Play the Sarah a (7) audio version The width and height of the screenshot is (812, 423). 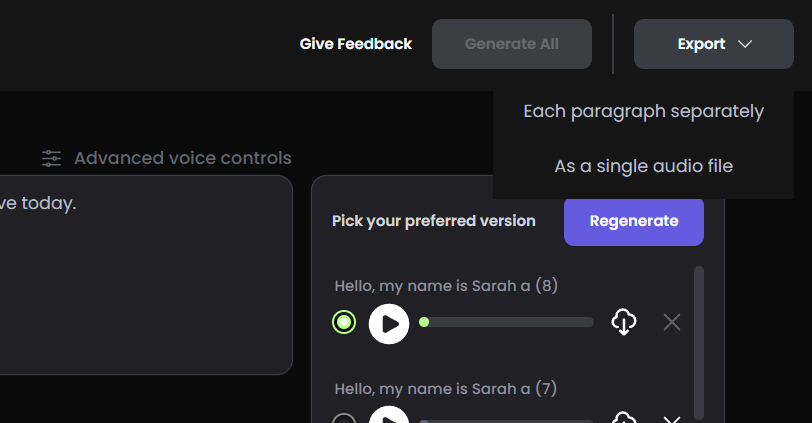click(389, 417)
